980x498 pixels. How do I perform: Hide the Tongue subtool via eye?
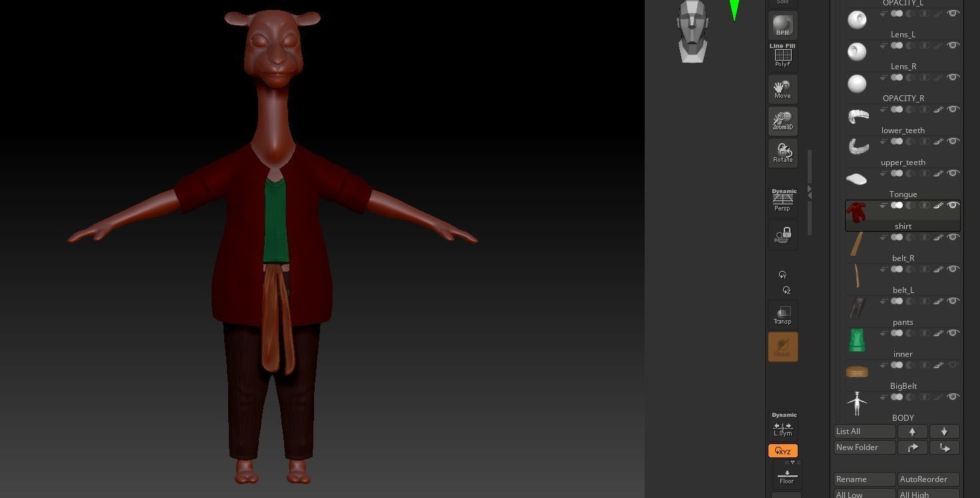point(953,173)
